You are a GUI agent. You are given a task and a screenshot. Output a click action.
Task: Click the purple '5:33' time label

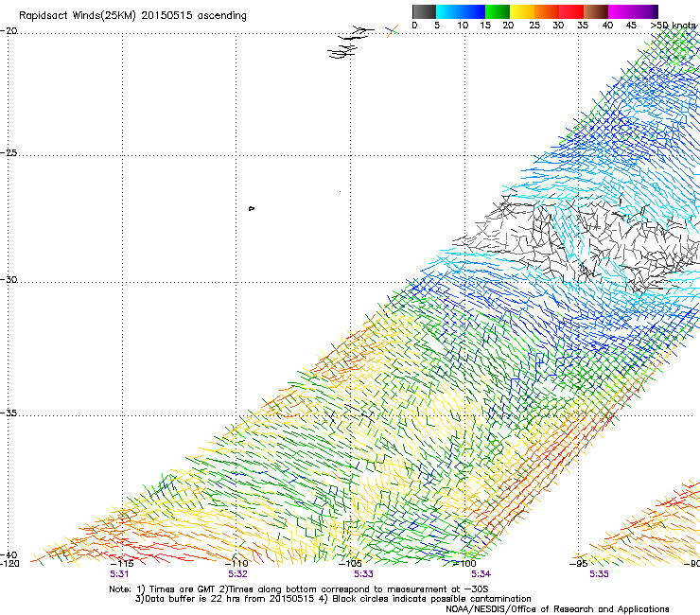point(363,574)
